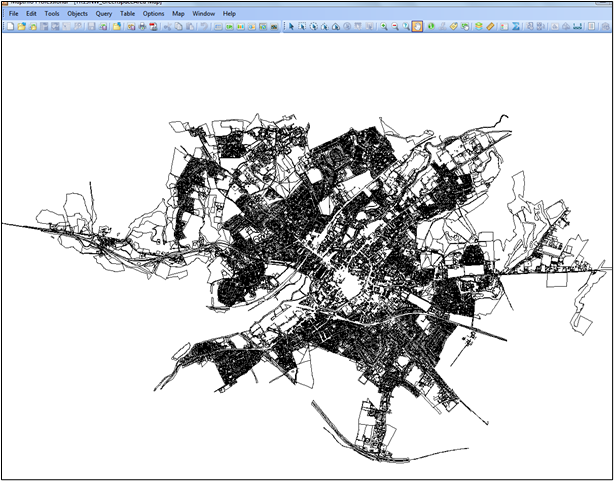
Task: Click the New Table blank page icon
Action: [11, 27]
